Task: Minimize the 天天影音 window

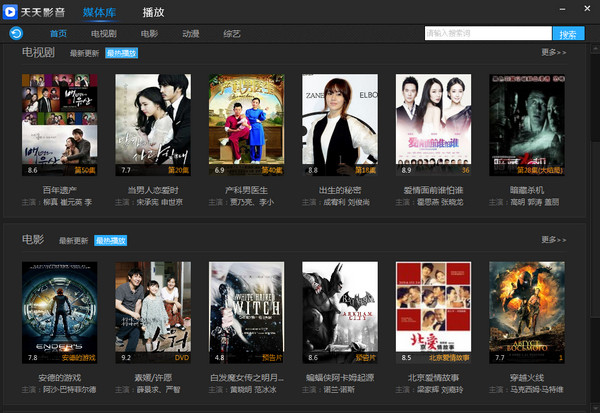Action: 562,9
